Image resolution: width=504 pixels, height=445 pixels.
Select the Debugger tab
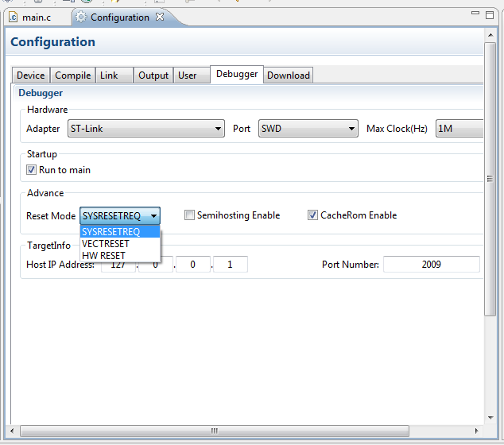pyautogui.click(x=237, y=74)
